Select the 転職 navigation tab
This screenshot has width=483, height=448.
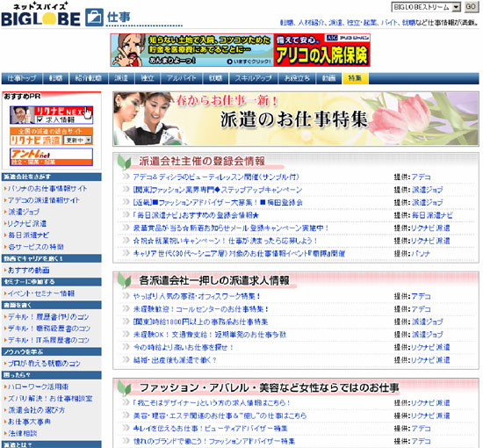pos(55,78)
